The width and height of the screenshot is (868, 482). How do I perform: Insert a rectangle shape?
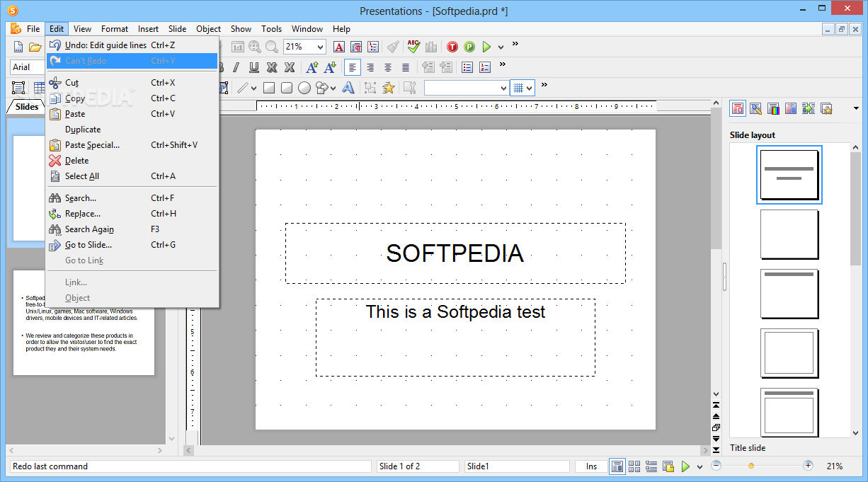click(x=269, y=88)
